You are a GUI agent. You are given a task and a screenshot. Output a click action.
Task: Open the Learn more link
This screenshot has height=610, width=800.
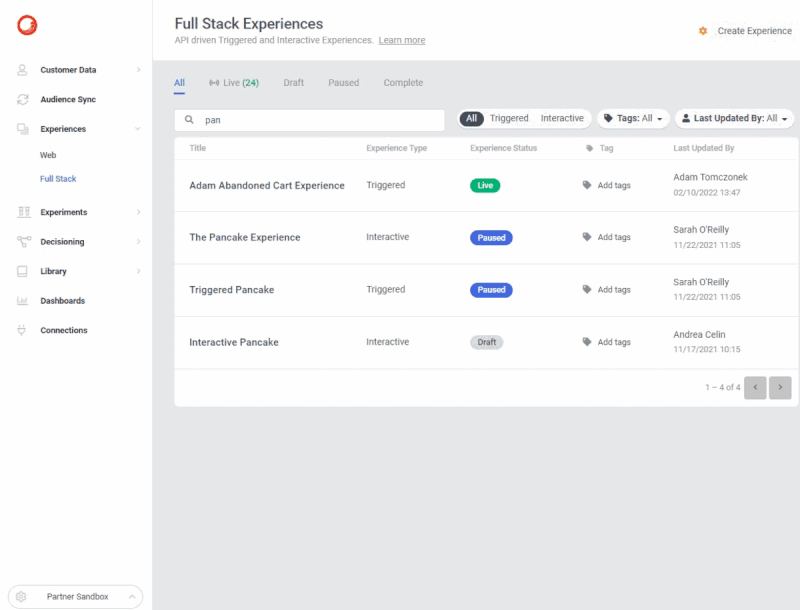pyautogui.click(x=402, y=41)
